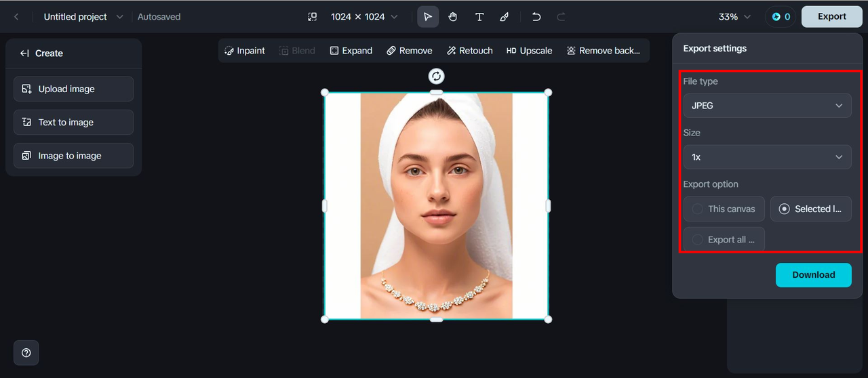
Task: Click the bottom-right corner resize handle
Action: coord(548,319)
